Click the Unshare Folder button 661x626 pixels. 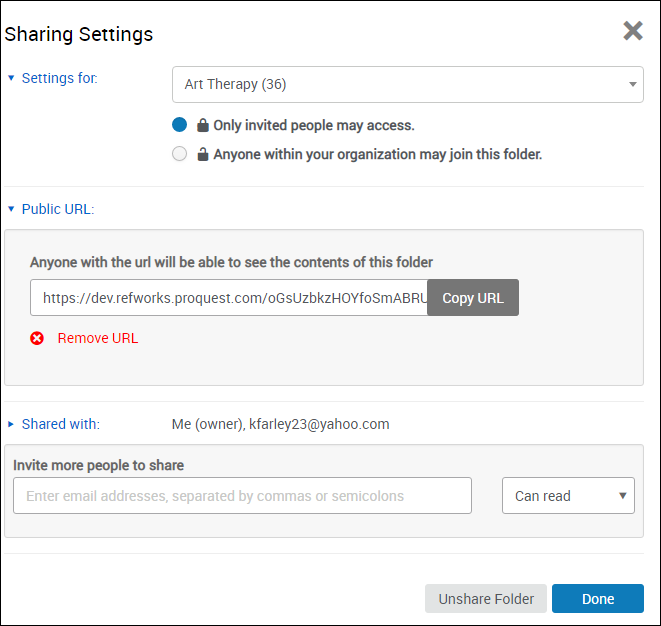coord(486,599)
